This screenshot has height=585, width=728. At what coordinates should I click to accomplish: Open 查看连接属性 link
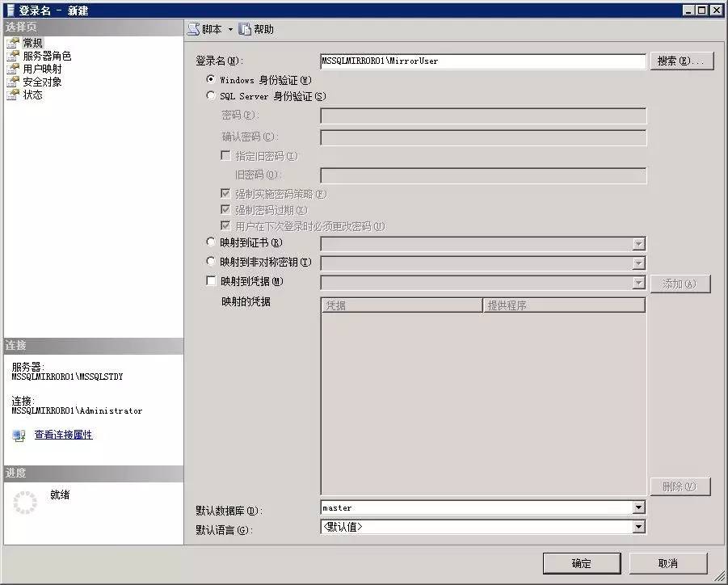point(64,435)
